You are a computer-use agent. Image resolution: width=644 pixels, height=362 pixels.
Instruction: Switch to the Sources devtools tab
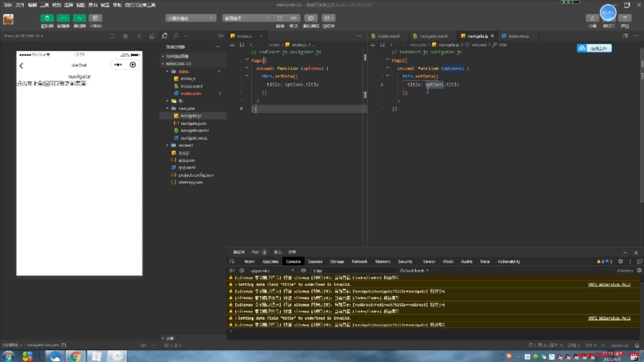point(315,261)
